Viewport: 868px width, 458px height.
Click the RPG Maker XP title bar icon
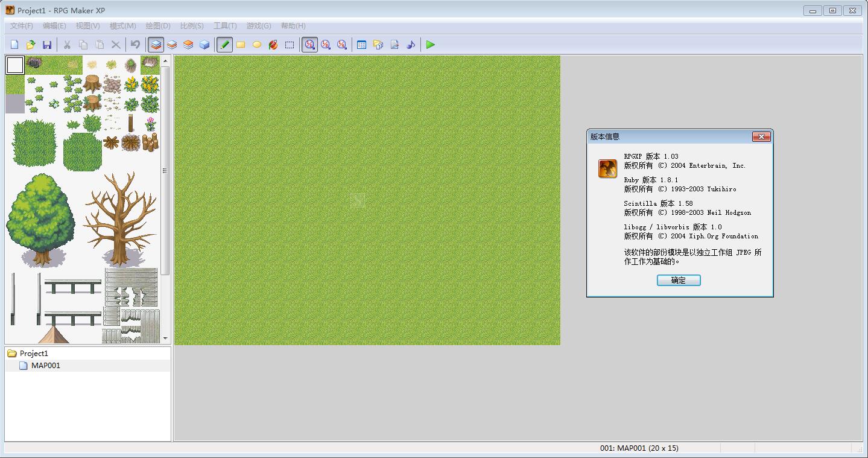point(10,10)
